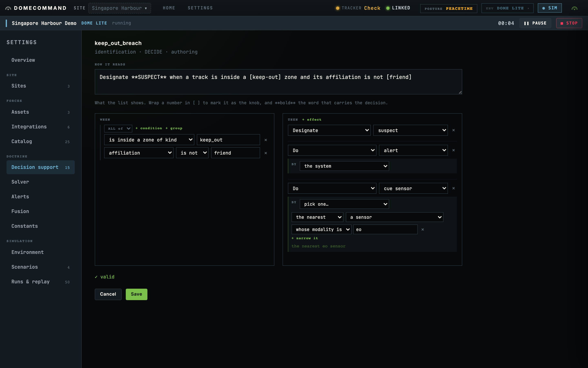Save the keep_out_breach rule
Image resolution: width=588 pixels, height=368 pixels.
point(137,294)
